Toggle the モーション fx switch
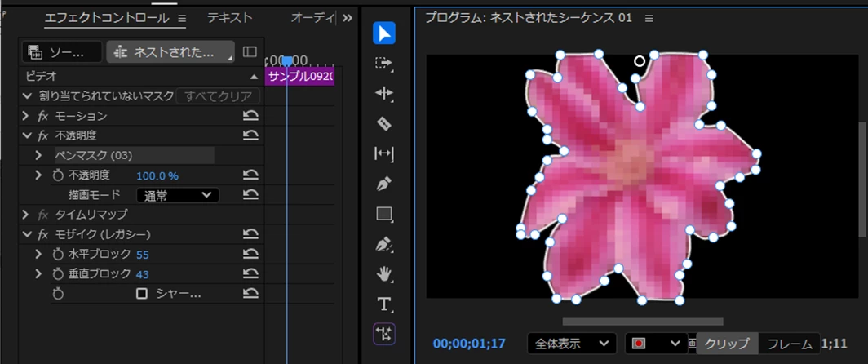 click(43, 117)
